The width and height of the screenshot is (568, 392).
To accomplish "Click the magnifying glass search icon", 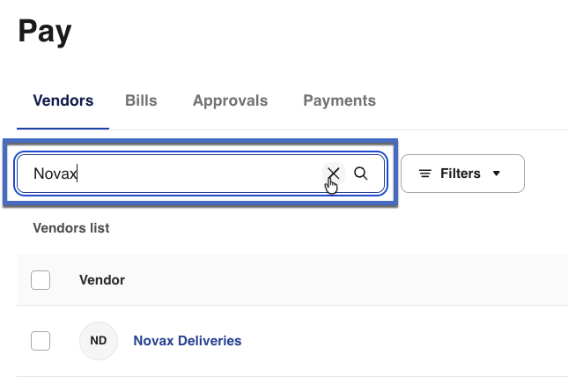I will point(361,174).
